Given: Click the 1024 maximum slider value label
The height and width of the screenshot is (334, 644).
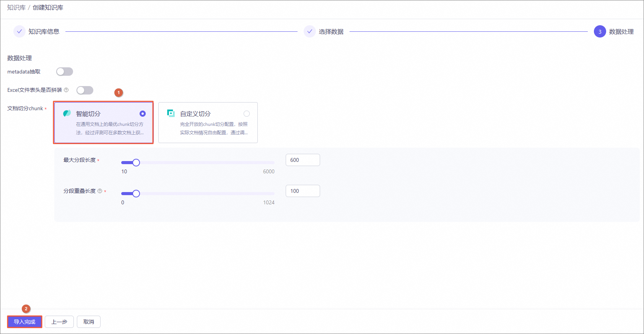Looking at the screenshot, I should [269, 202].
